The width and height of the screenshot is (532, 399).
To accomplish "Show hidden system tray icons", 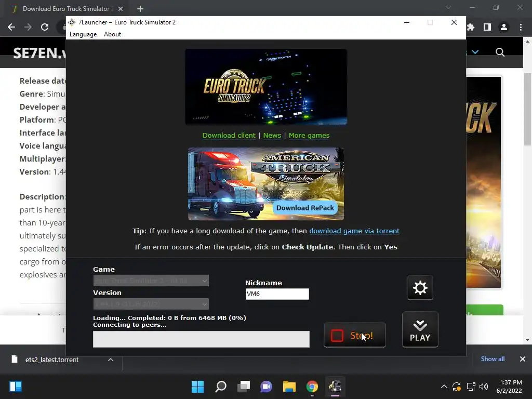I will point(444,387).
